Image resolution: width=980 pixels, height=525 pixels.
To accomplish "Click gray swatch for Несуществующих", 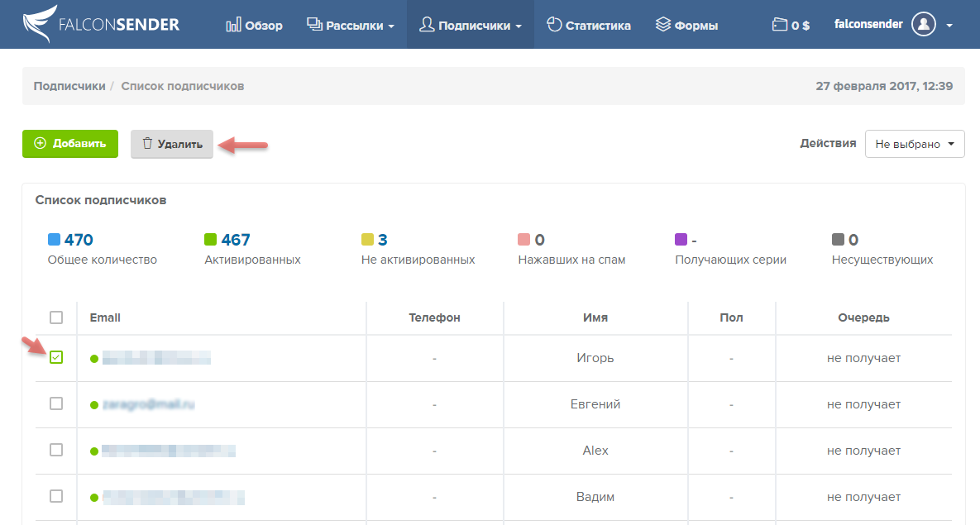I will pos(838,240).
